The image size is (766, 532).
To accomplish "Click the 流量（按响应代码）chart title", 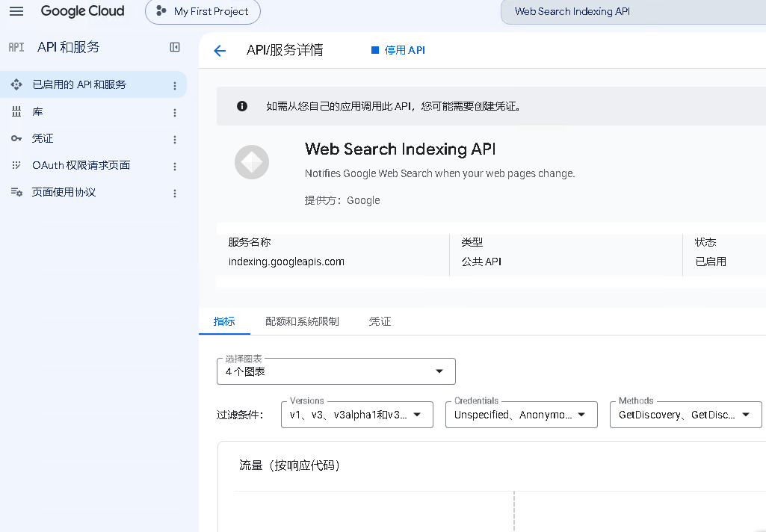I will click(x=289, y=466).
